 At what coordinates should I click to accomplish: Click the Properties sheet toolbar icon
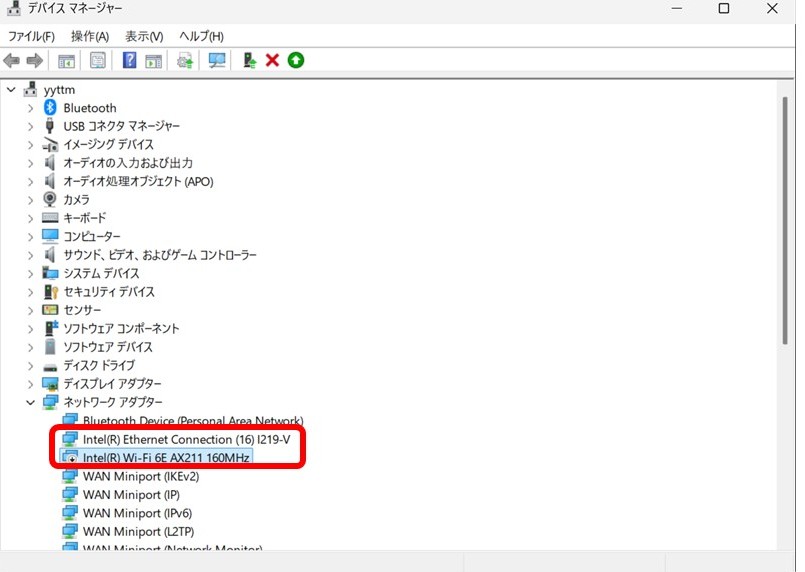(x=98, y=61)
